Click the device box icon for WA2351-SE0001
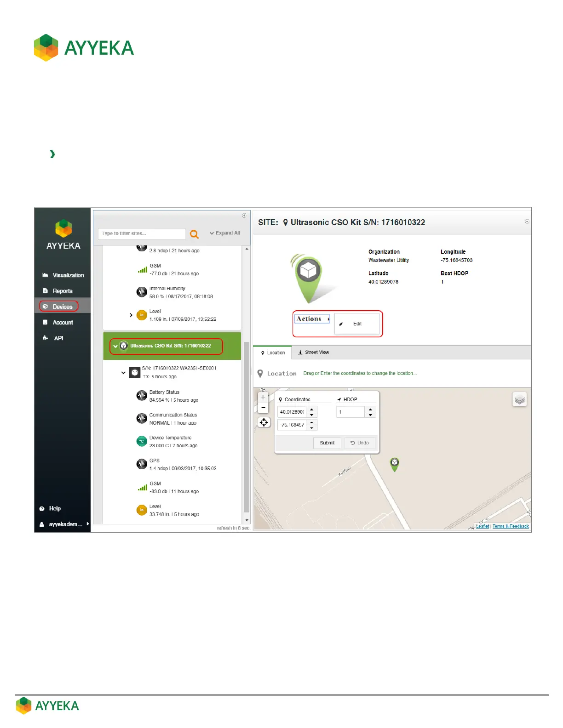The image size is (563, 728). pyautogui.click(x=135, y=373)
